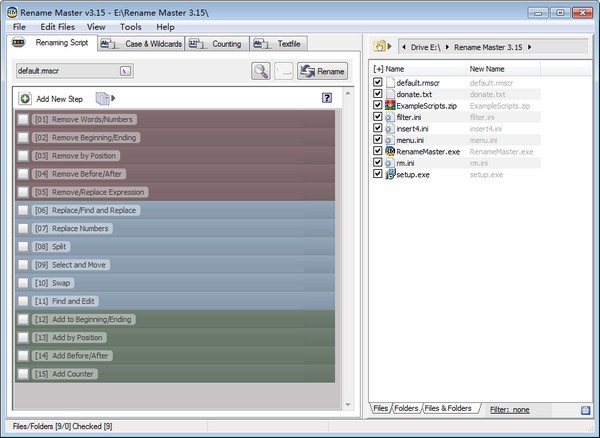
Task: Click the folder browse icon above file list
Action: coord(380,47)
